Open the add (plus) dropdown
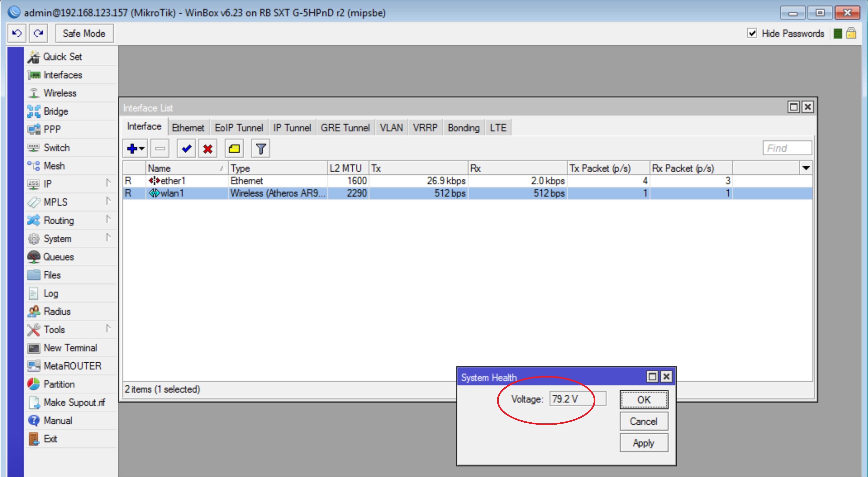Screen dimensions: 868x477 point(135,148)
